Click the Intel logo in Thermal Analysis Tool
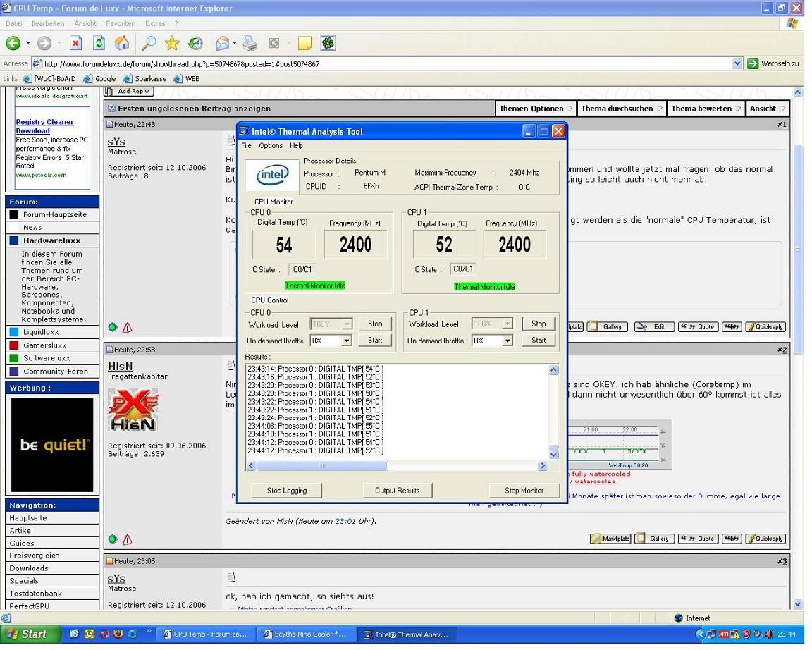The width and height of the screenshot is (812, 650). point(272,176)
